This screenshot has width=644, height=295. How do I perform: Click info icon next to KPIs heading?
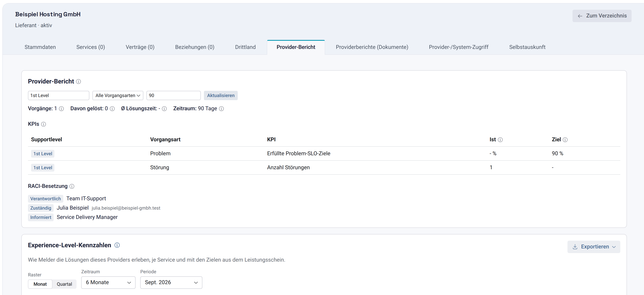tap(44, 124)
